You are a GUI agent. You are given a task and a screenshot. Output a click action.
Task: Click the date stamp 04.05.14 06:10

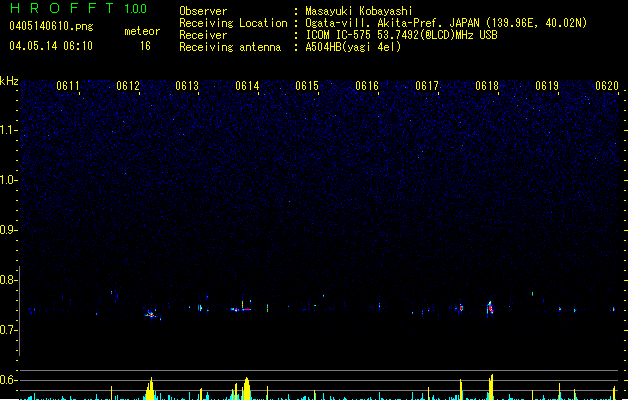tap(51, 46)
